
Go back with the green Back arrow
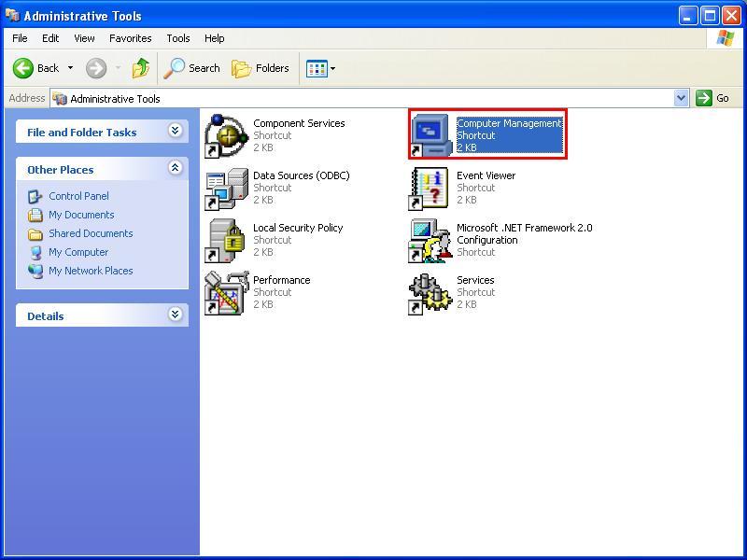tap(22, 68)
